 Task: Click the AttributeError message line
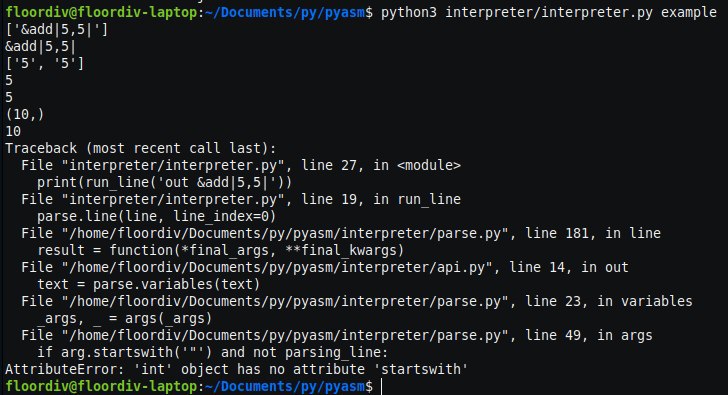[x=236, y=369]
